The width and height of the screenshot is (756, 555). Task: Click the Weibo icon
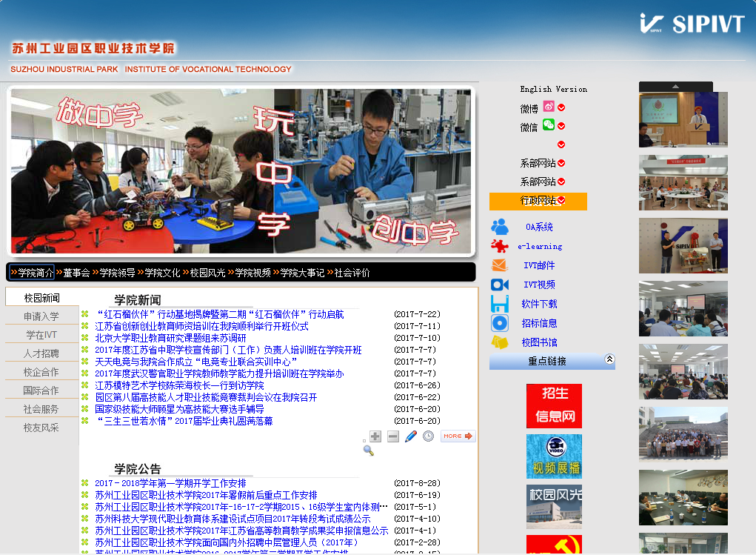click(549, 107)
